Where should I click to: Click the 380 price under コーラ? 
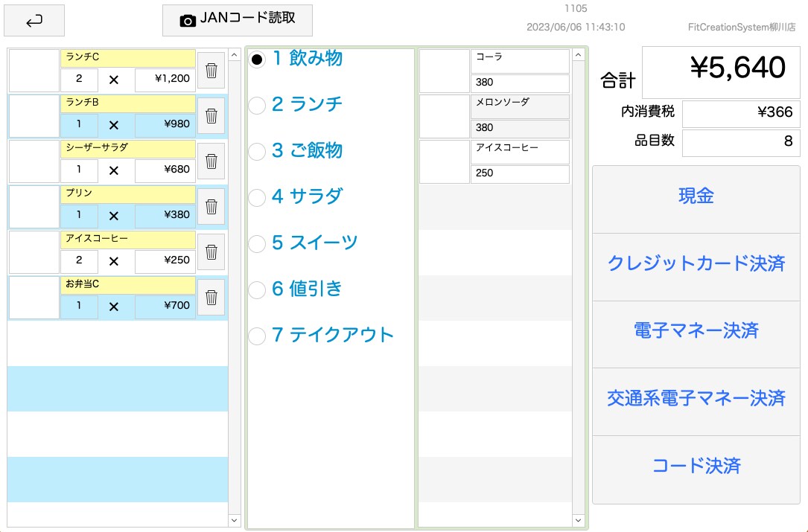(x=520, y=83)
